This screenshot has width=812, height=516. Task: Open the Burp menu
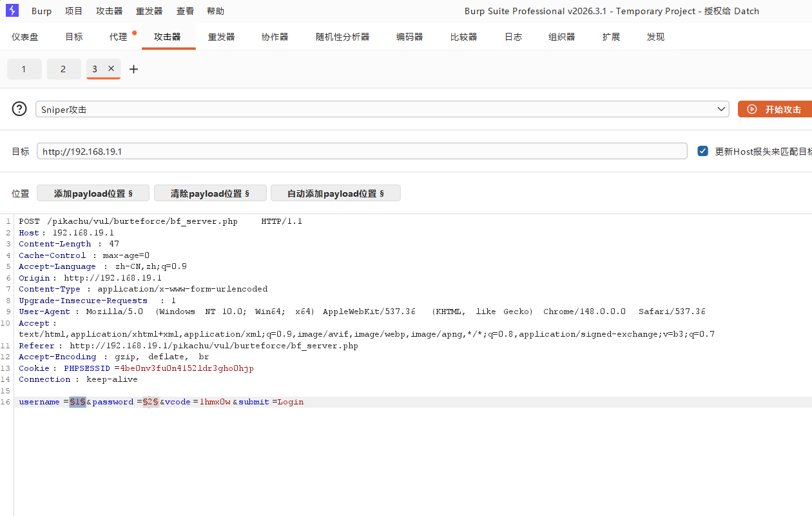(42, 11)
